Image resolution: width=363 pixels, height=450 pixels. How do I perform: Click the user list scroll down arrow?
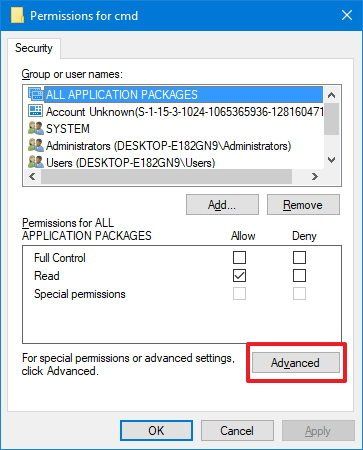tap(331, 160)
